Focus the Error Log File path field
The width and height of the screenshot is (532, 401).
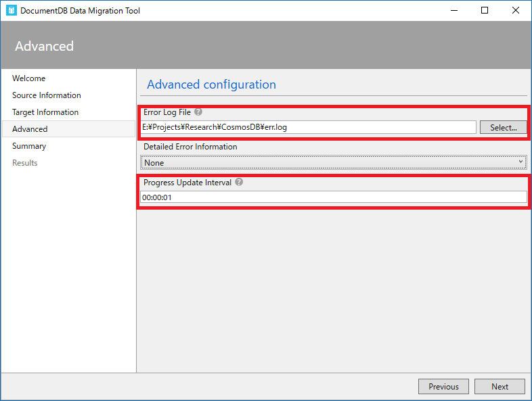click(308, 127)
